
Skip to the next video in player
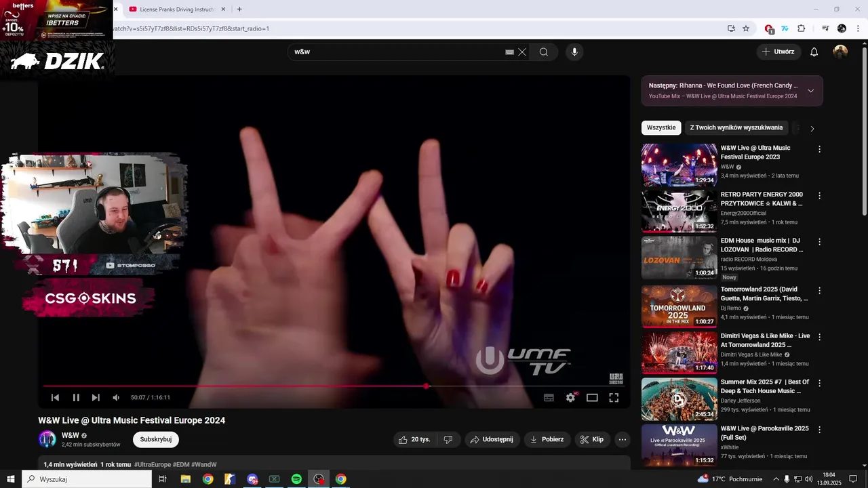(x=96, y=398)
